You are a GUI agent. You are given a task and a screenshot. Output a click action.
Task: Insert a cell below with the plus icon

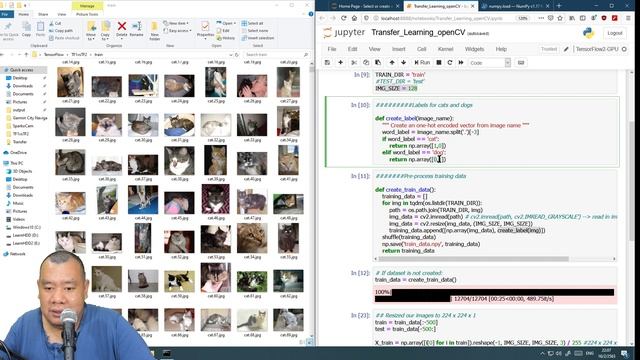tap(340, 63)
